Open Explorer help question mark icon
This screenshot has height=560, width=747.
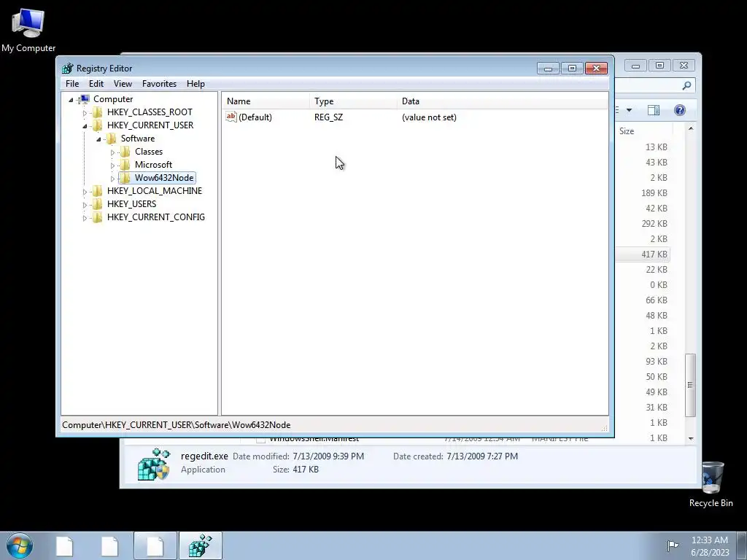[680, 111]
